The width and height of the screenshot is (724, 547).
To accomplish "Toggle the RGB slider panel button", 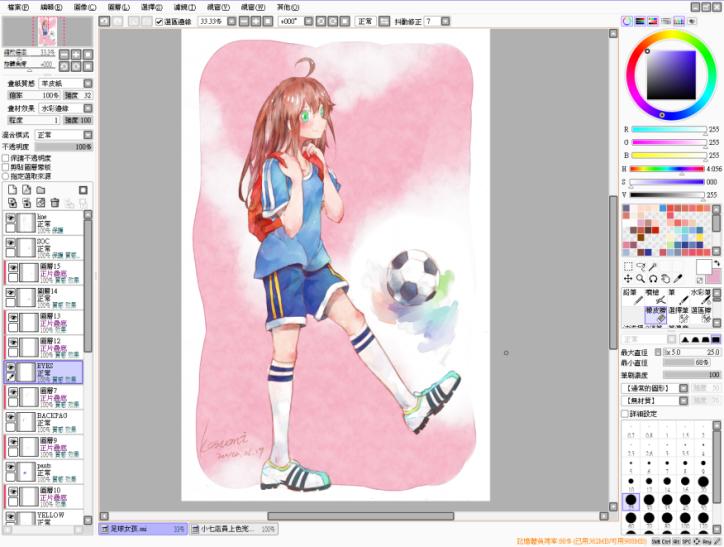I will click(640, 21).
